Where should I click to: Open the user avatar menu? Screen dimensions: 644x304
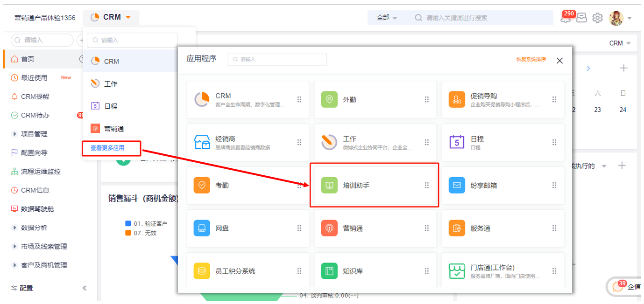[x=616, y=18]
